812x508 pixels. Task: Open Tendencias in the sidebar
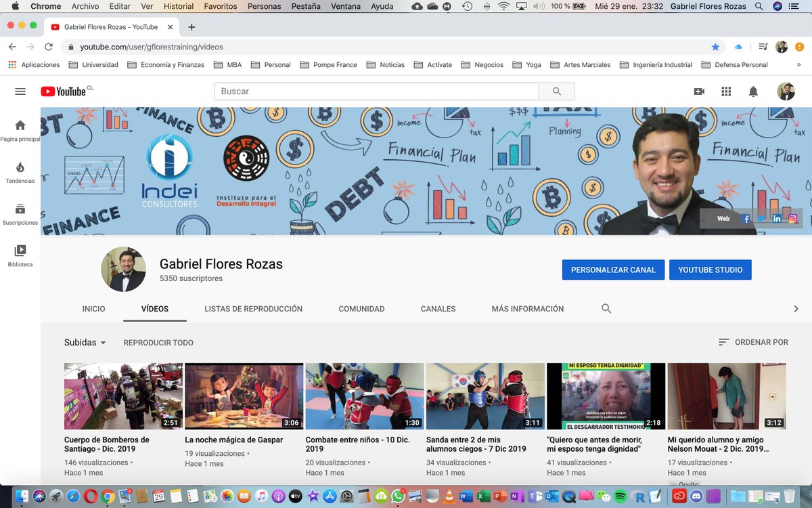[x=20, y=173]
